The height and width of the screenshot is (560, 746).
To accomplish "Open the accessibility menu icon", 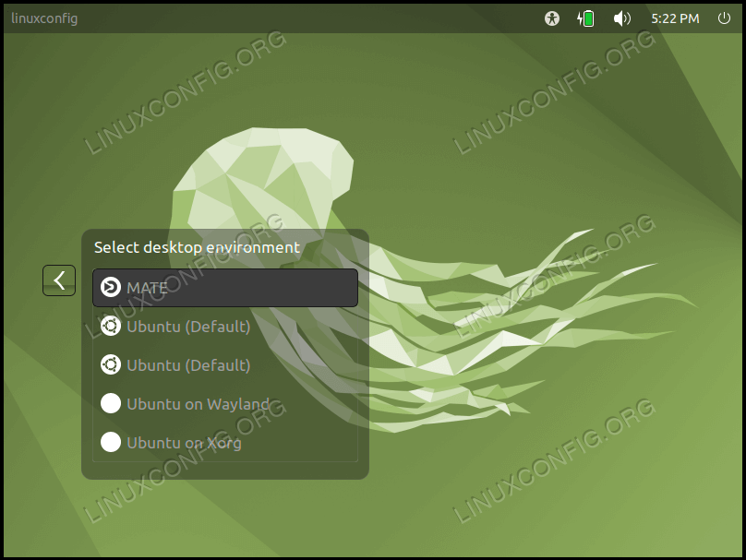I will coord(552,18).
